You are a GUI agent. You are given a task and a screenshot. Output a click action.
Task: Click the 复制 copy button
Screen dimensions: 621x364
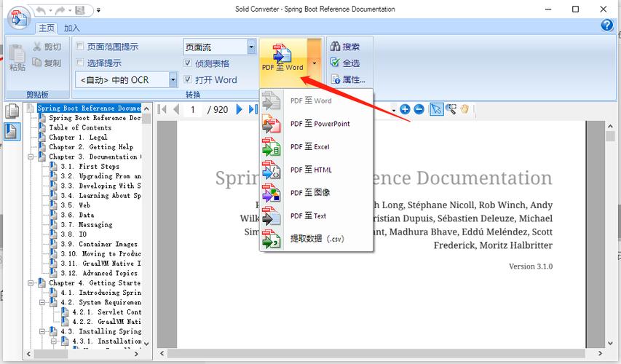[x=47, y=63]
